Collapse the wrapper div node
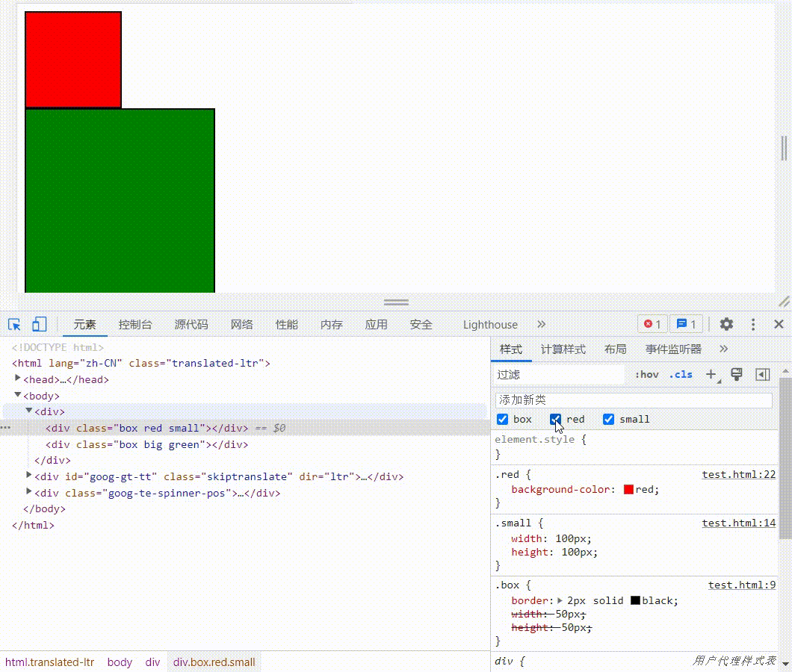 pyautogui.click(x=29, y=411)
